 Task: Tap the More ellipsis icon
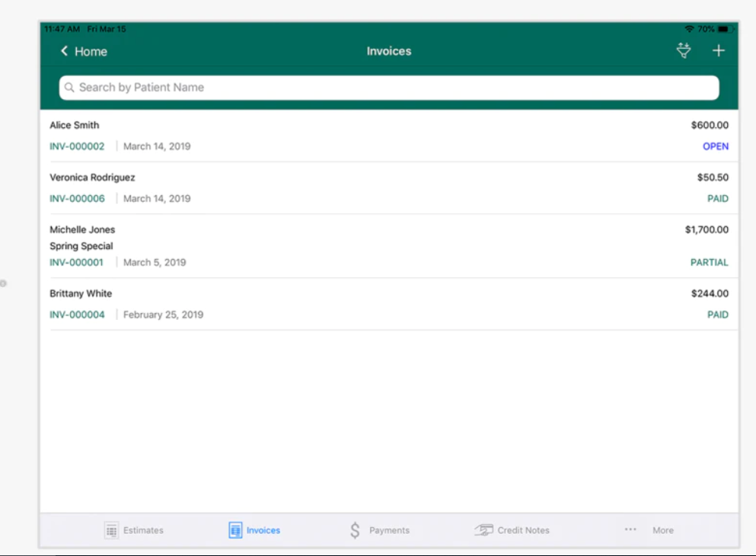pyautogui.click(x=630, y=529)
